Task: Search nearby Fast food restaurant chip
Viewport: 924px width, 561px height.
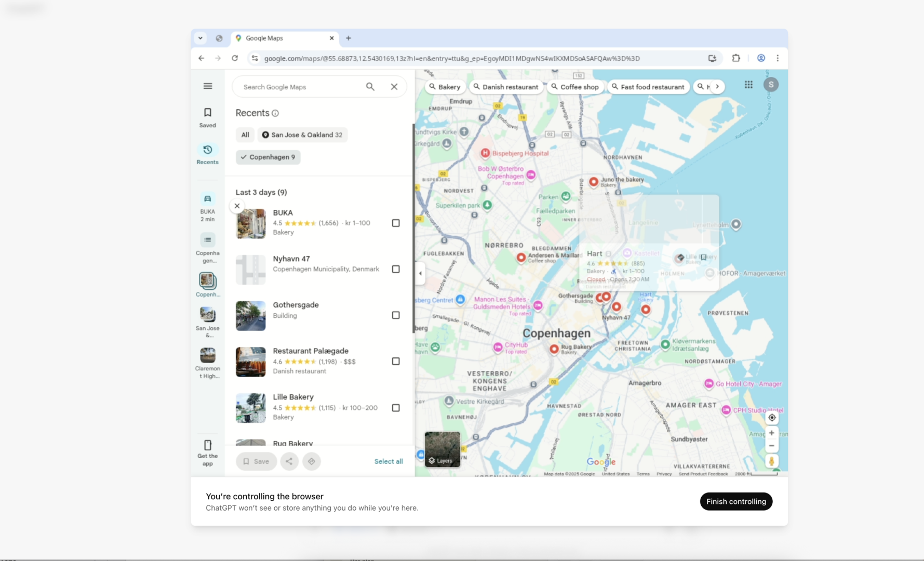Action: 648,87
